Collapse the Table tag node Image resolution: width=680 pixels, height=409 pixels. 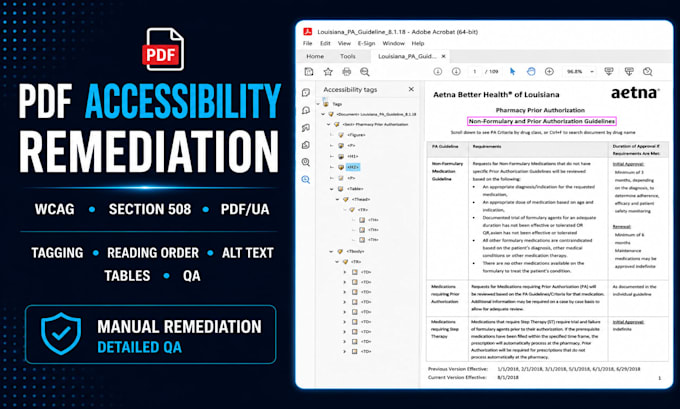point(332,189)
